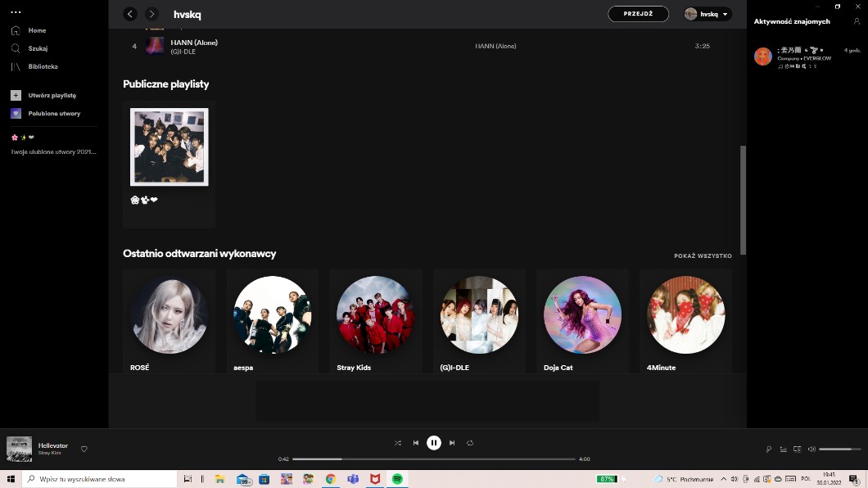Toggle repeat mode
Image resolution: width=868 pixels, height=488 pixels.
coord(470,443)
